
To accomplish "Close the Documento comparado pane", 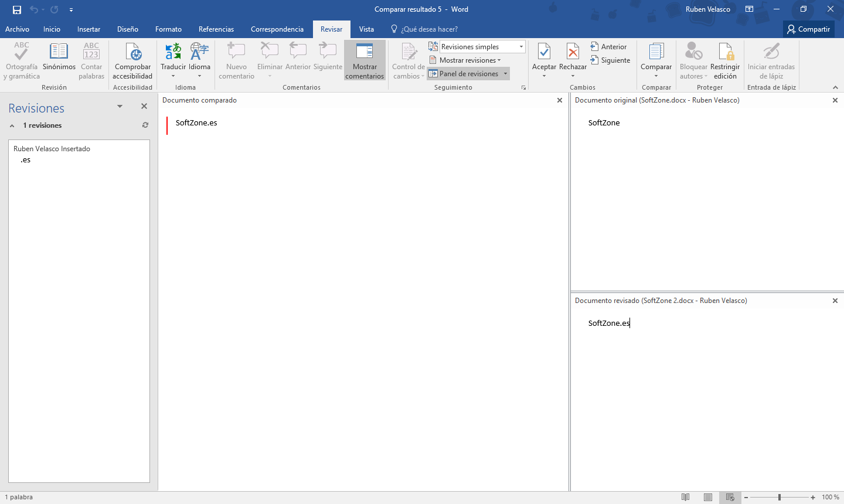I will click(559, 100).
